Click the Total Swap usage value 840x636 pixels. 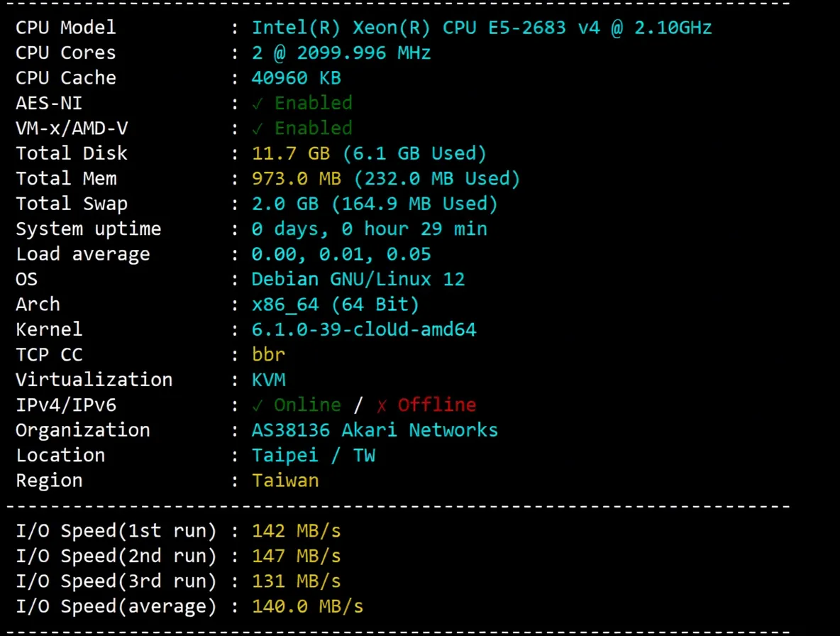point(375,203)
